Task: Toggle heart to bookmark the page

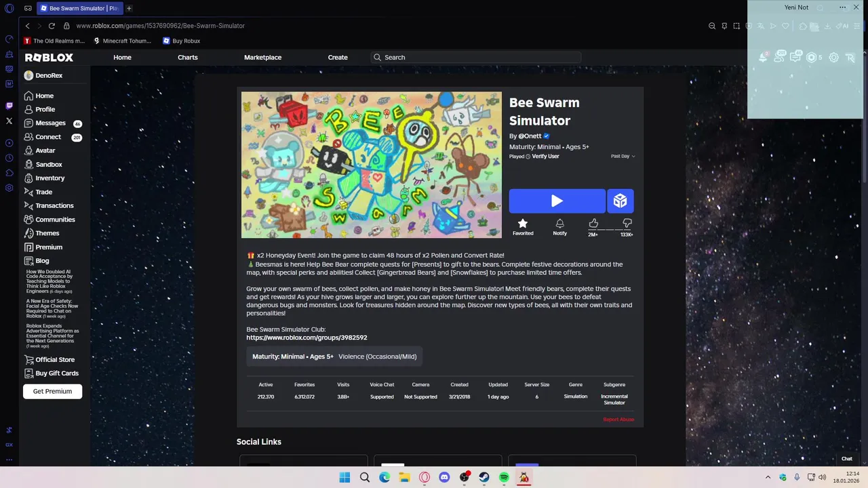Action: coord(785,26)
